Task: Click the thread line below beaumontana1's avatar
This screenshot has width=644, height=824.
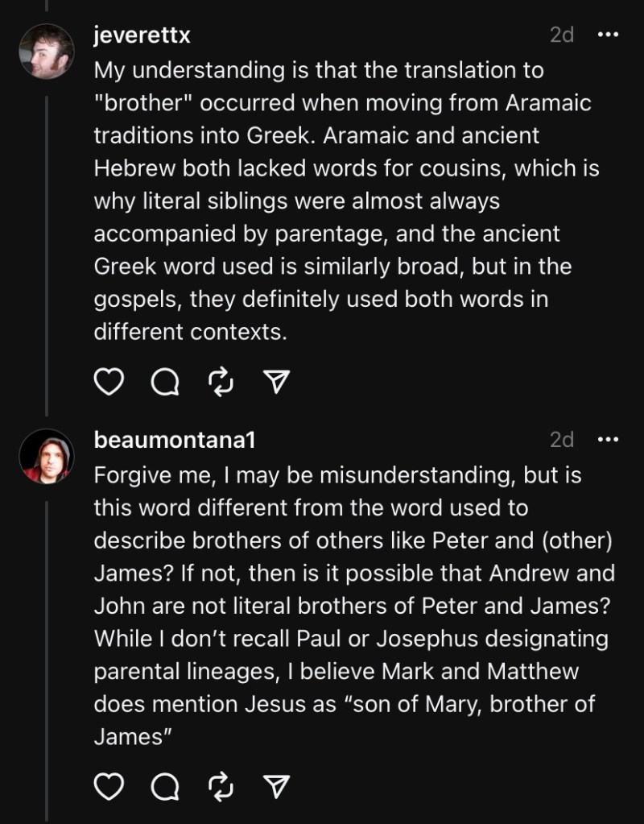Action: pos(46,644)
